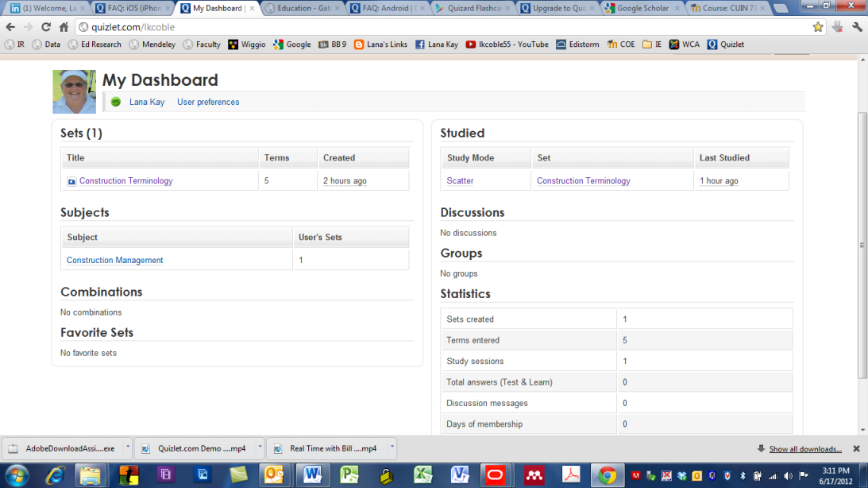Open Construction Terminology in the Studied table

click(x=584, y=180)
